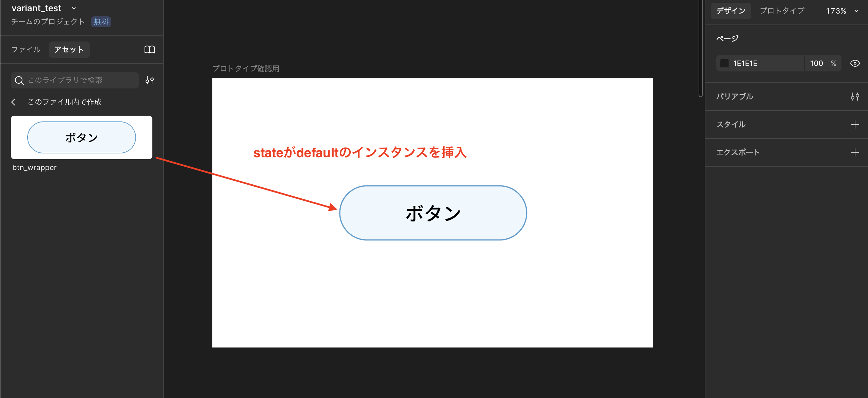This screenshot has height=398, width=868.
Task: Select the デザイン tab
Action: [x=731, y=11]
